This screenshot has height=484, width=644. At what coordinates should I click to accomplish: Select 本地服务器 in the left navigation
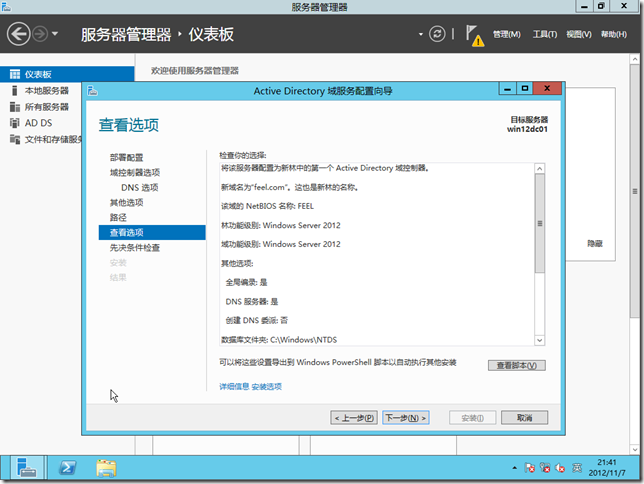(46, 90)
